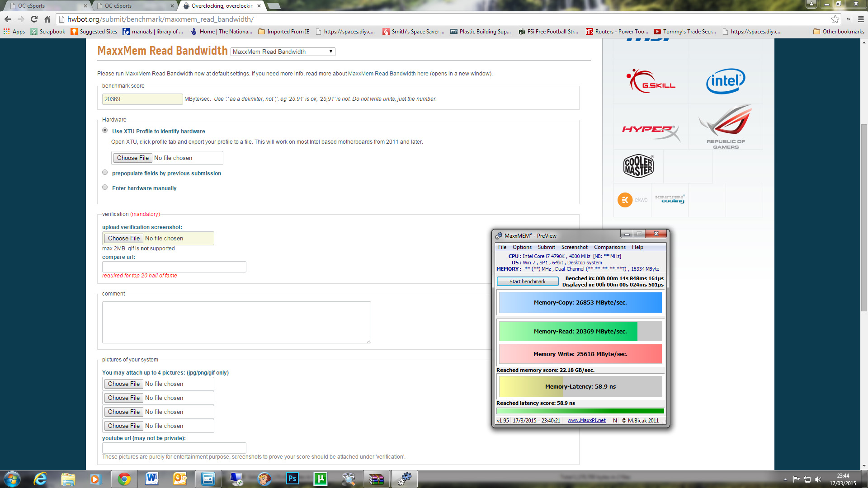This screenshot has height=488, width=868.
Task: Click the Intel sponsor logo
Action: coord(726,81)
